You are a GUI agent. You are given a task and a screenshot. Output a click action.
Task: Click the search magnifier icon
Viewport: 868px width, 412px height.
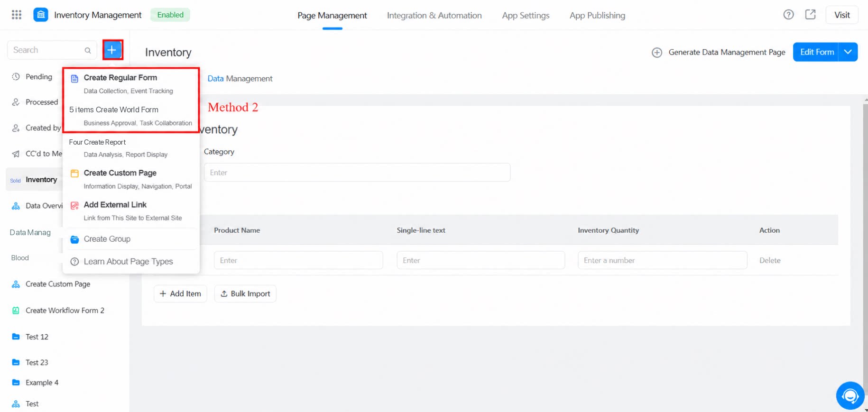(88, 50)
